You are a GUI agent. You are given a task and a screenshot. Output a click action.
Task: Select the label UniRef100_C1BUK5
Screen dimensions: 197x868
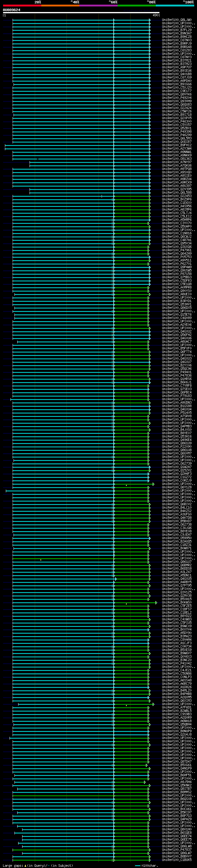(x=176, y=860)
